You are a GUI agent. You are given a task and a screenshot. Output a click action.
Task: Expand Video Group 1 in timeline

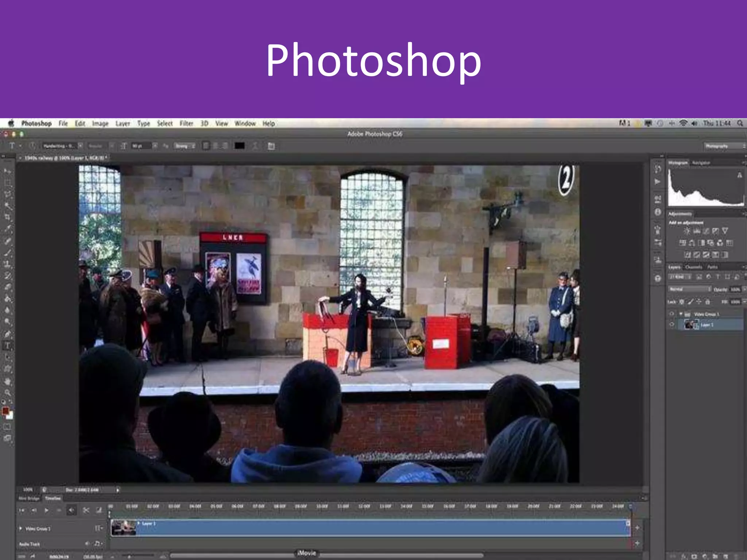[21, 528]
